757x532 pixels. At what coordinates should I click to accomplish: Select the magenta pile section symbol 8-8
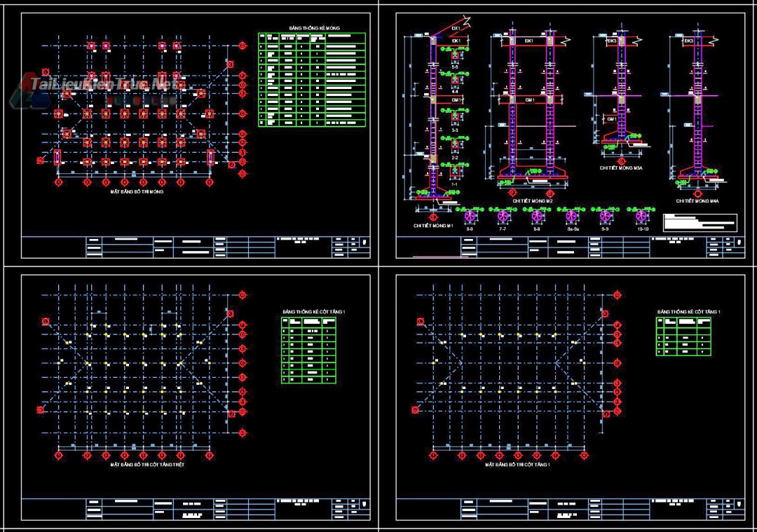(x=537, y=216)
